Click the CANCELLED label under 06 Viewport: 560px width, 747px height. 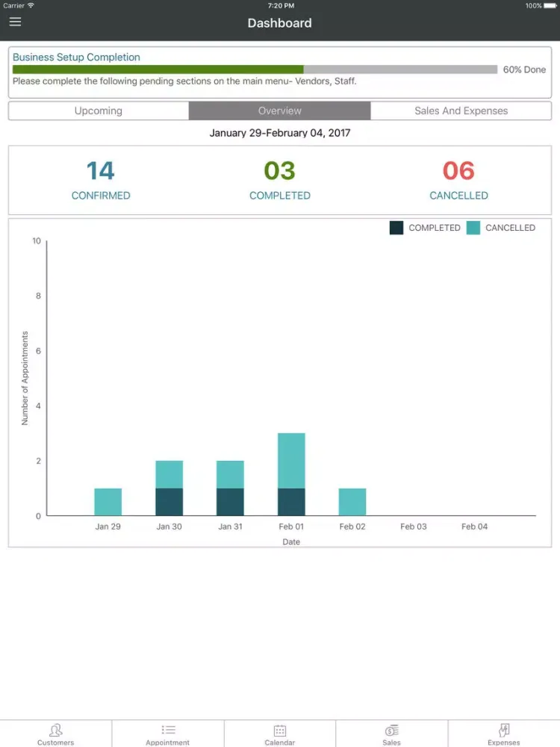point(458,195)
